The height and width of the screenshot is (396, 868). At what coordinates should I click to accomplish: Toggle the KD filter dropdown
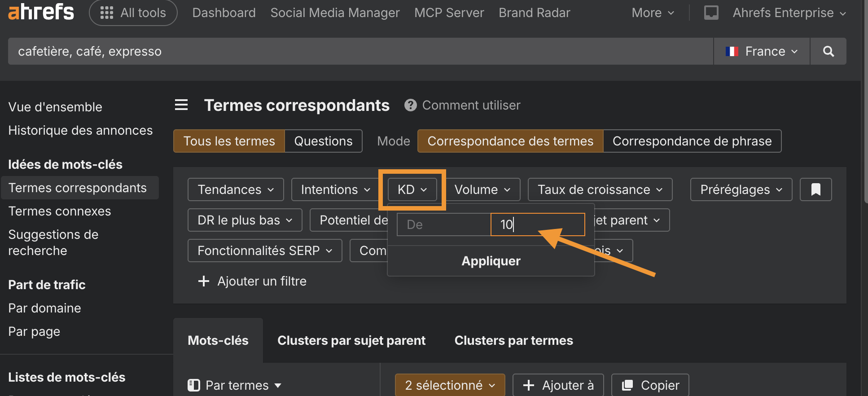[x=412, y=189]
